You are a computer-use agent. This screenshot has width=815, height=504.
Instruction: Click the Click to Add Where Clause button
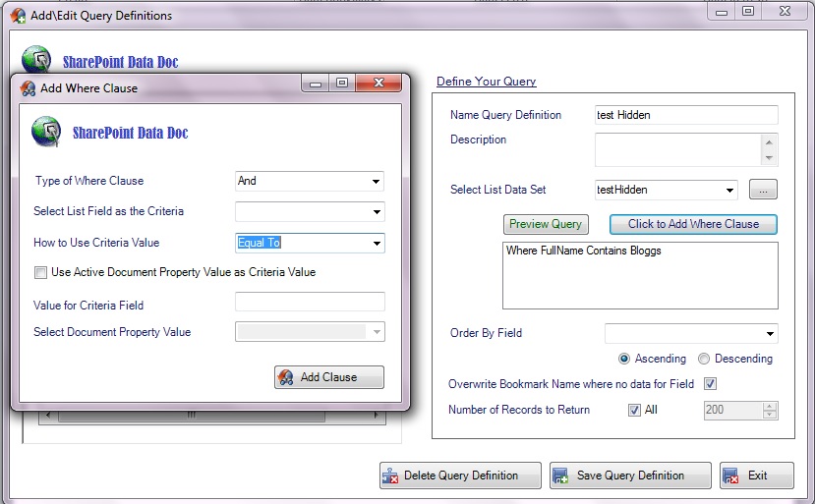[693, 224]
